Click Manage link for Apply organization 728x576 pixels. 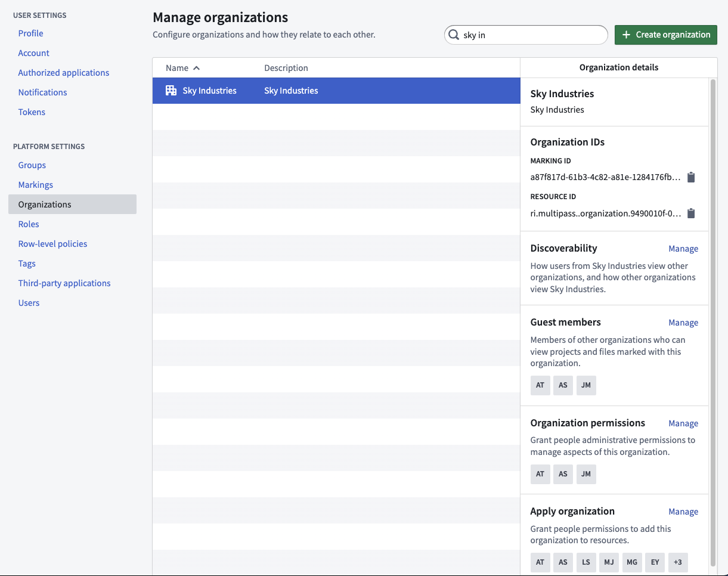point(683,512)
